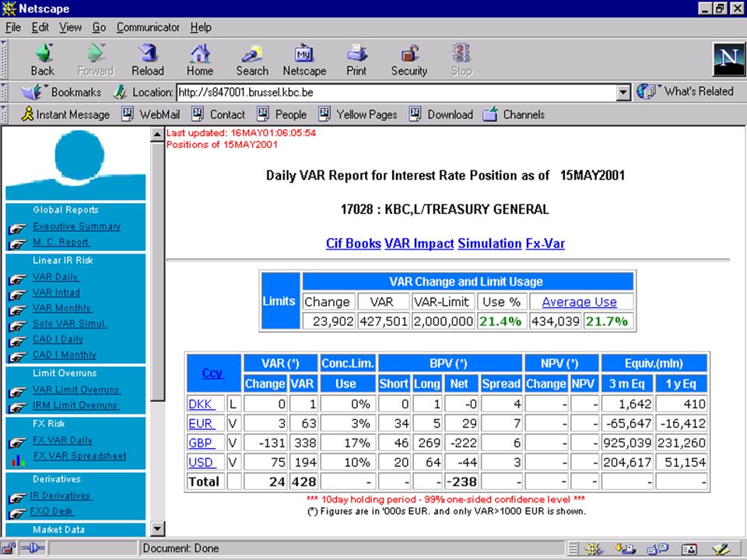Expand the Location URL dropdown arrow

(x=623, y=93)
